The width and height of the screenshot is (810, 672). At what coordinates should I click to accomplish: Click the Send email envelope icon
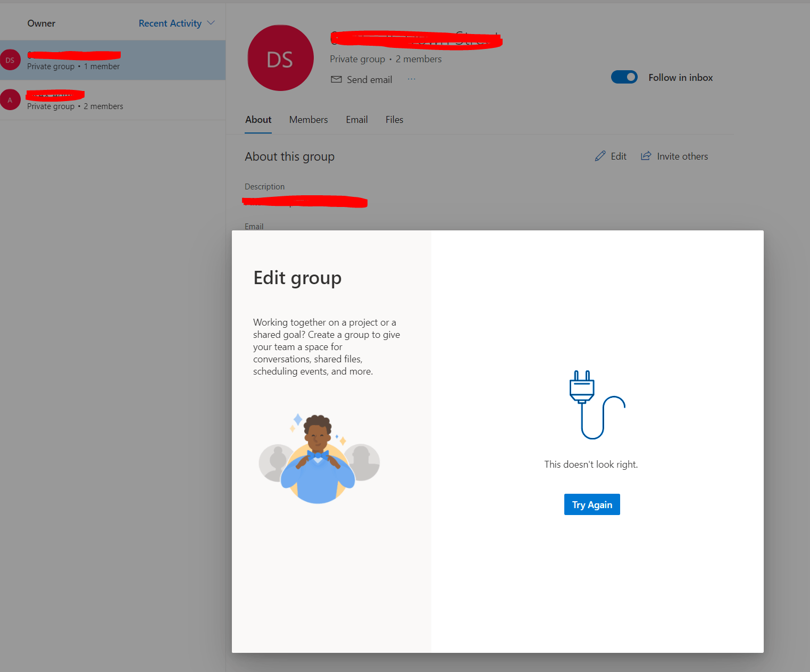pyautogui.click(x=336, y=79)
